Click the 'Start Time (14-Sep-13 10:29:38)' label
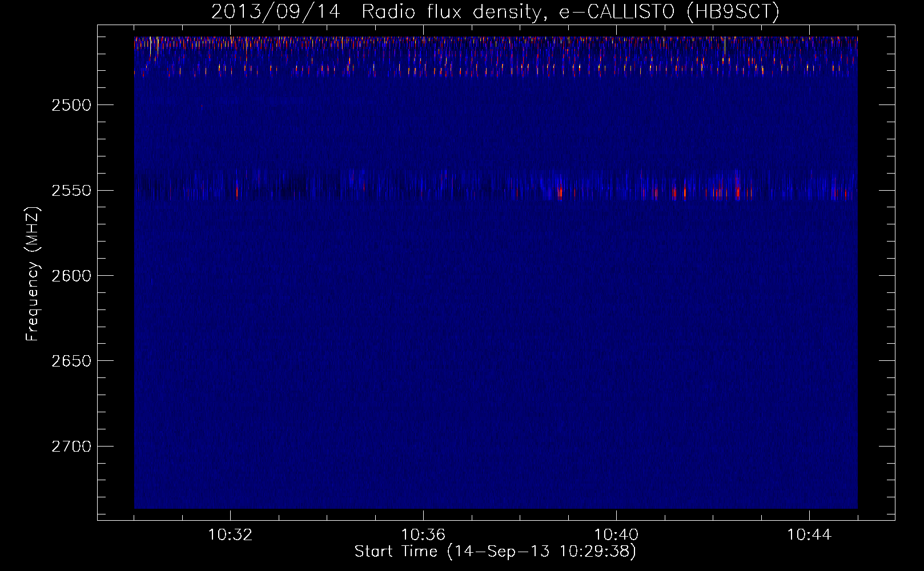This screenshot has width=924, height=571. coord(495,552)
